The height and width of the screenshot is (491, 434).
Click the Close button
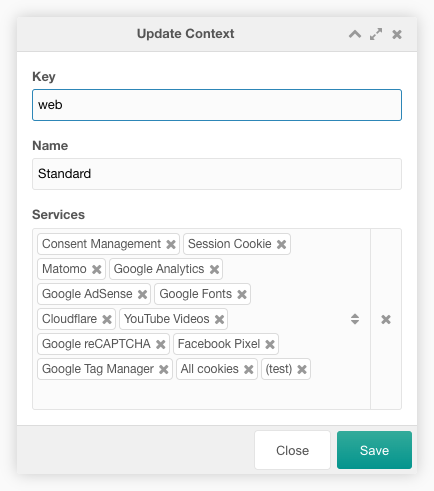pyautogui.click(x=292, y=450)
